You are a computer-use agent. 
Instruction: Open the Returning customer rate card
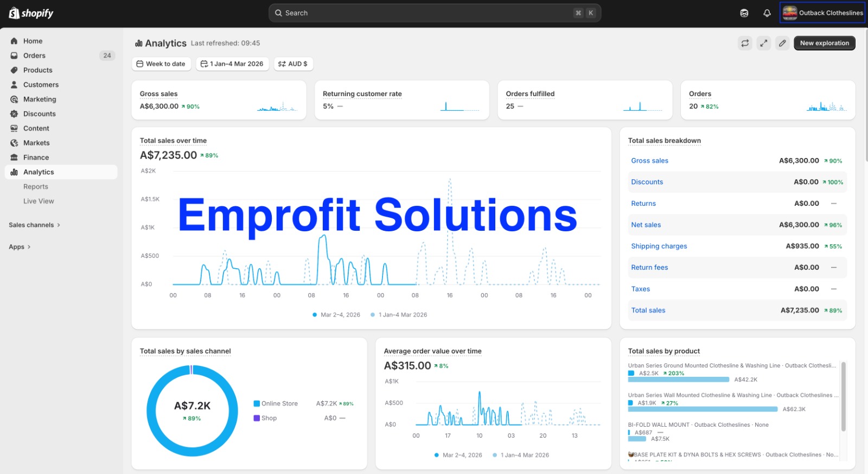pyautogui.click(x=402, y=100)
